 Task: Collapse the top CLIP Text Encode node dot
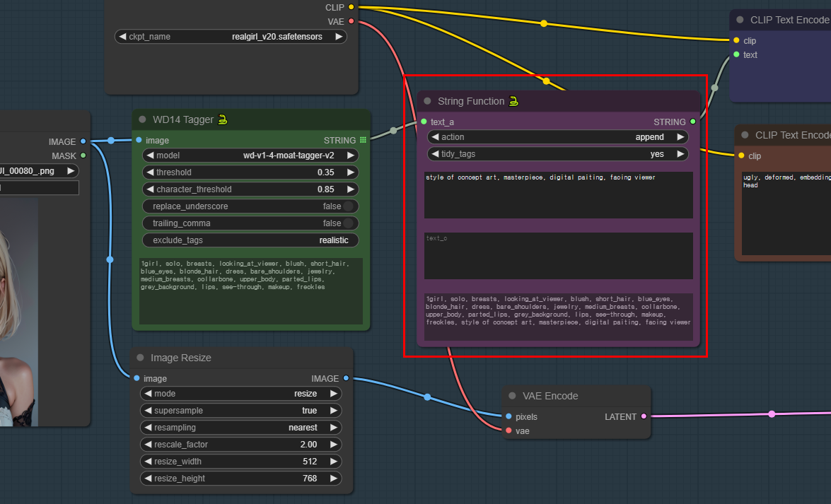[740, 20]
